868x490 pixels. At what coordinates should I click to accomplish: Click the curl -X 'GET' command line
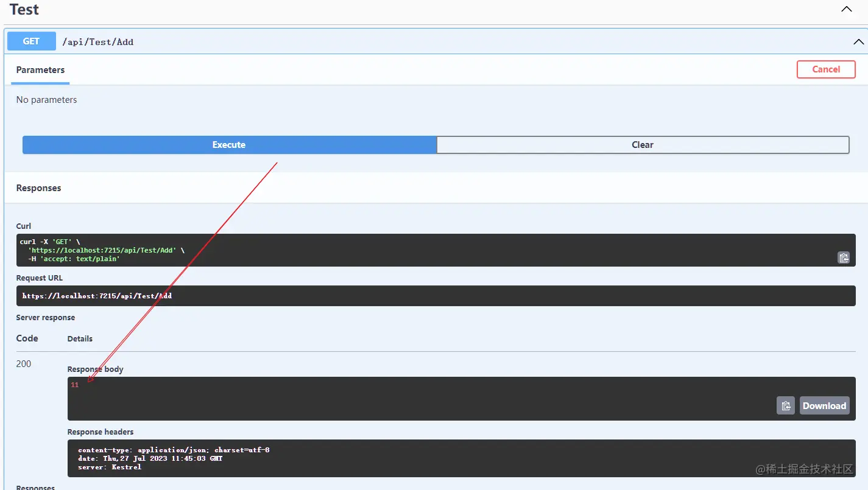pos(50,242)
